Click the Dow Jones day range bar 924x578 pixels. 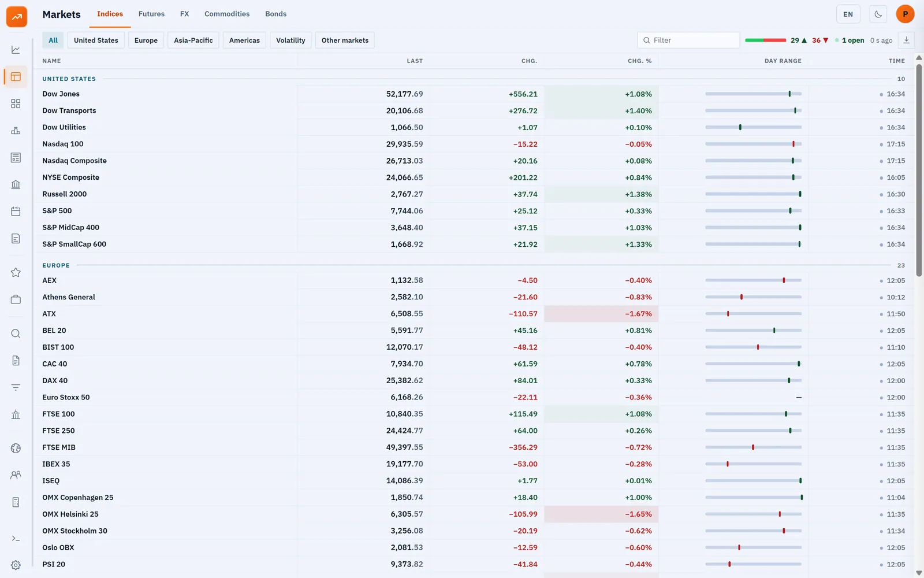(x=753, y=94)
